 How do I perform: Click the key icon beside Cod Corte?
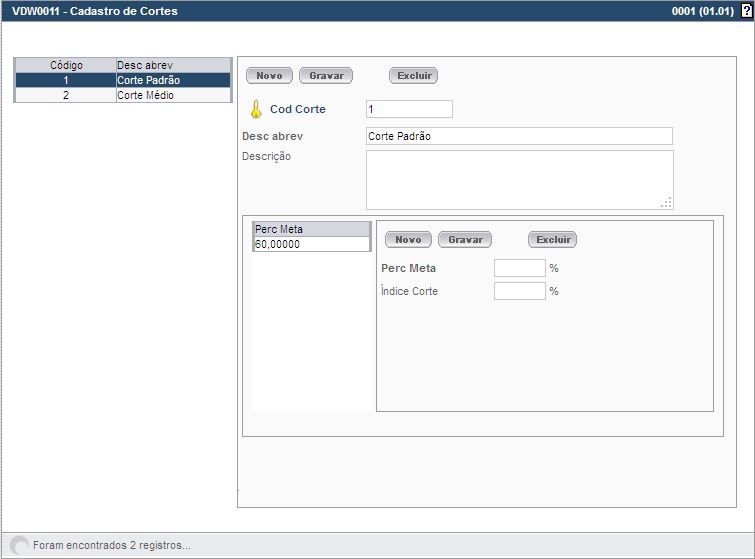pyautogui.click(x=255, y=109)
